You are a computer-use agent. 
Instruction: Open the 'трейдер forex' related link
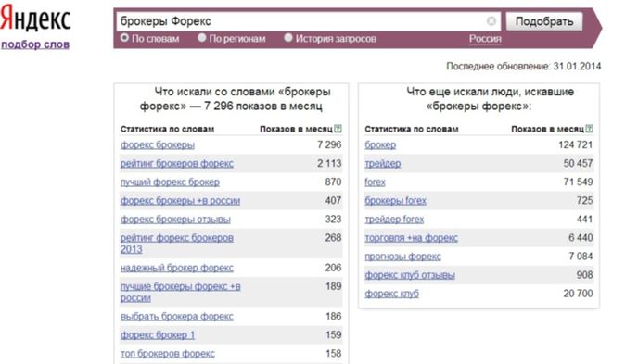(394, 220)
